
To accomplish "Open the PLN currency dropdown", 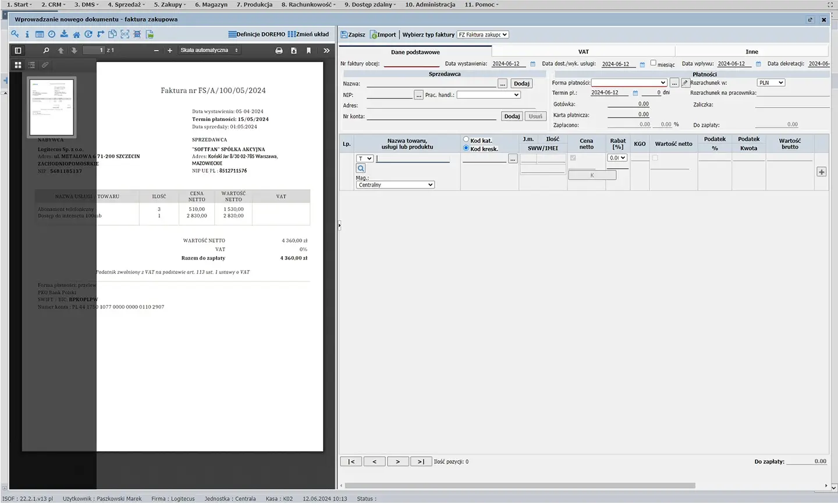I will pos(770,83).
